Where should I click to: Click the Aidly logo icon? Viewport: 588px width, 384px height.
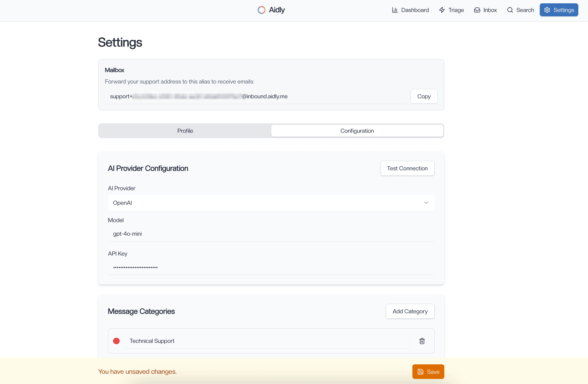point(261,10)
